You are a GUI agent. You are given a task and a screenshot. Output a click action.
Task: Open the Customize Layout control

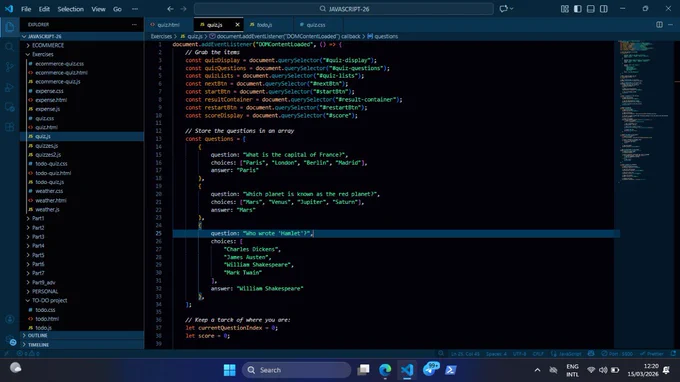click(565, 9)
